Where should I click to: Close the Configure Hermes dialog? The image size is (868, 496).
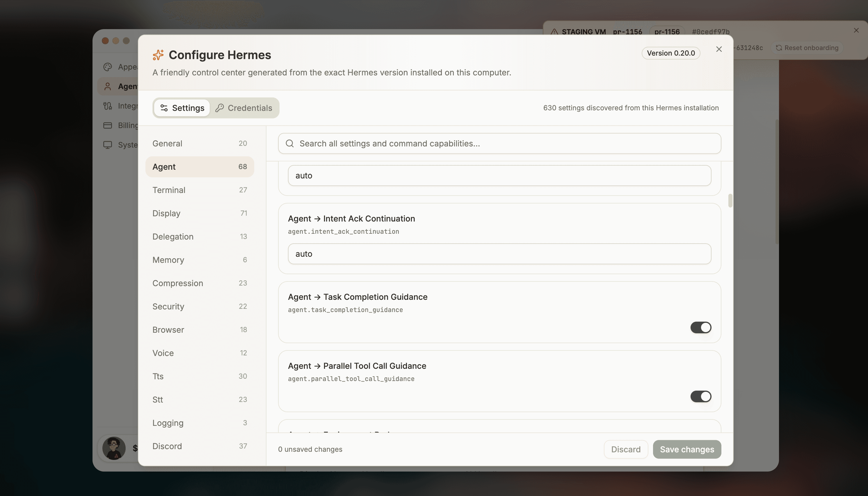[718, 49]
